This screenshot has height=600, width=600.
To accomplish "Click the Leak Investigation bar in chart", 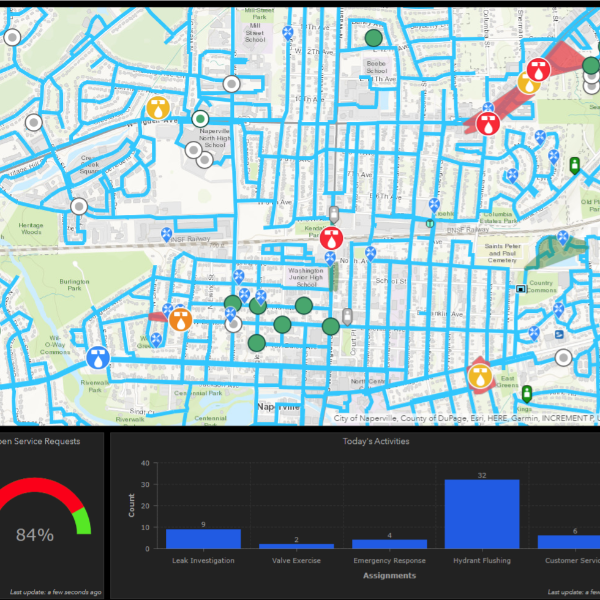I will [203, 539].
